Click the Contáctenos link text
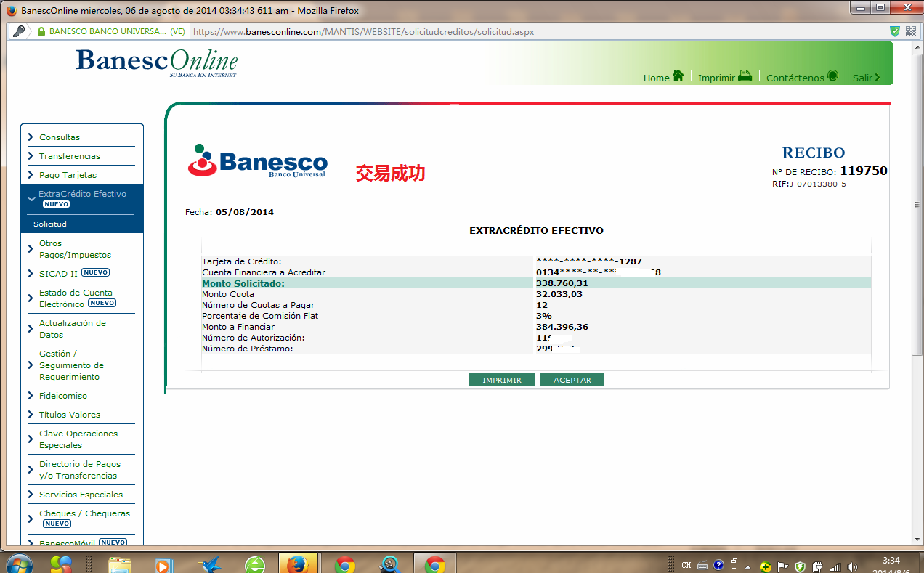This screenshot has width=924, height=573. 795,78
